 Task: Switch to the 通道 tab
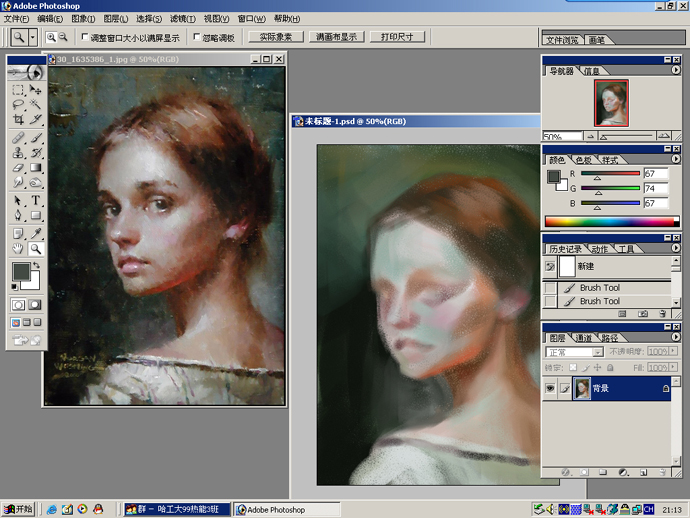point(584,338)
